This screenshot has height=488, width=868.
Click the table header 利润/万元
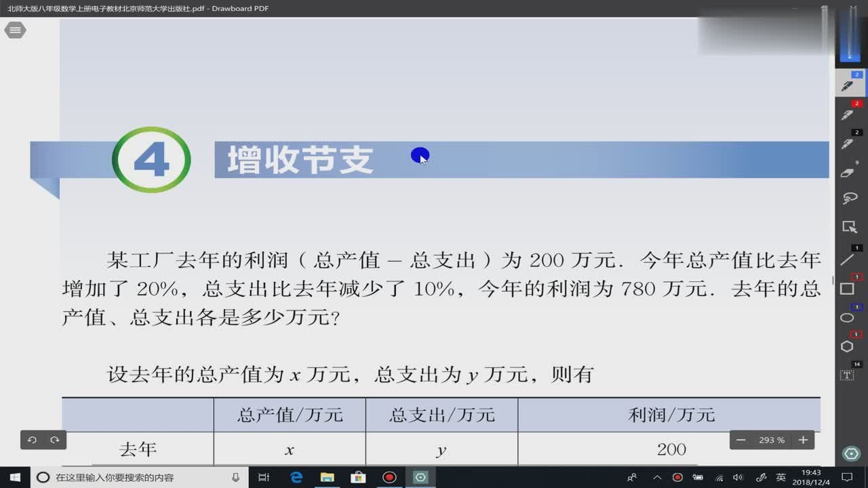[671, 415]
